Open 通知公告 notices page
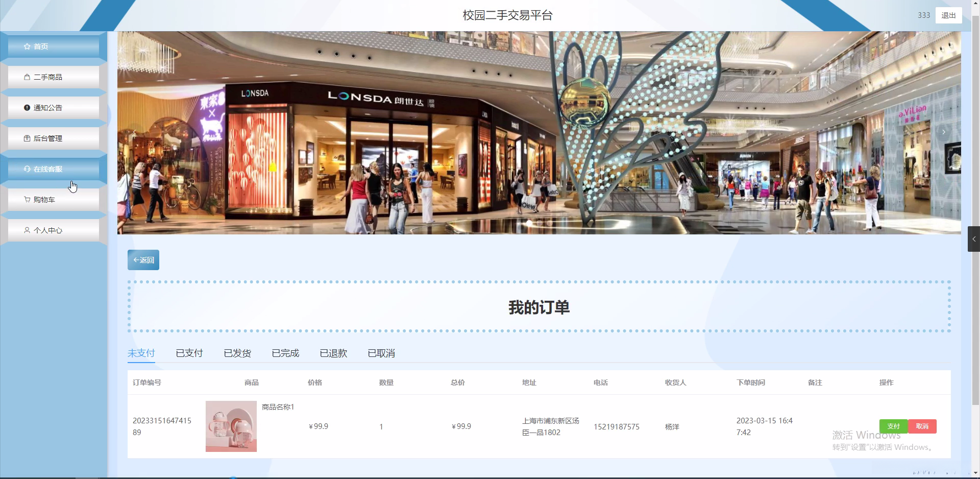 [54, 108]
